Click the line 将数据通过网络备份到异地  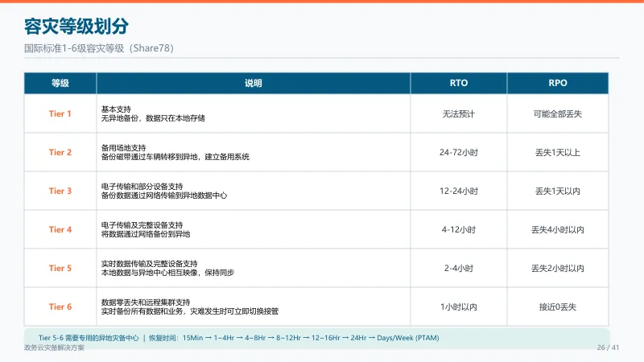tap(146, 234)
